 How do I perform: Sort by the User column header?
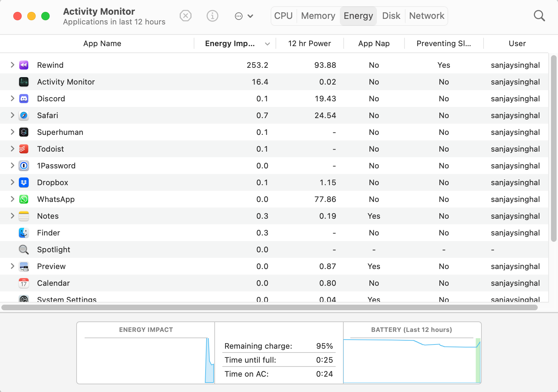point(517,44)
